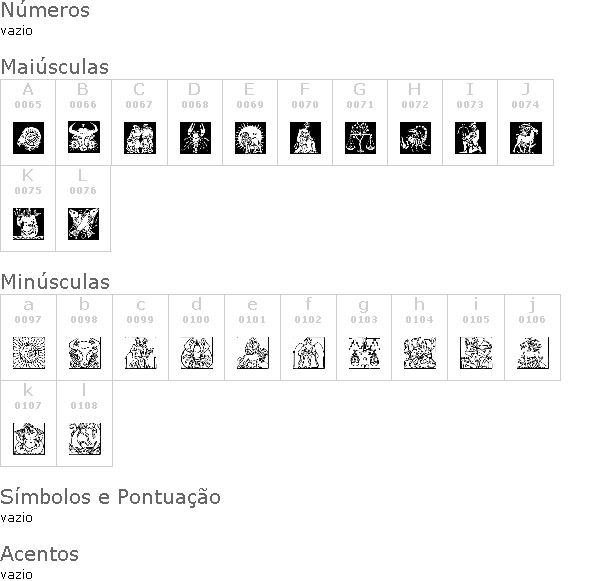This screenshot has height=581, width=590.
Task: Select the Aries ram glyph for A
Action: 28,138
